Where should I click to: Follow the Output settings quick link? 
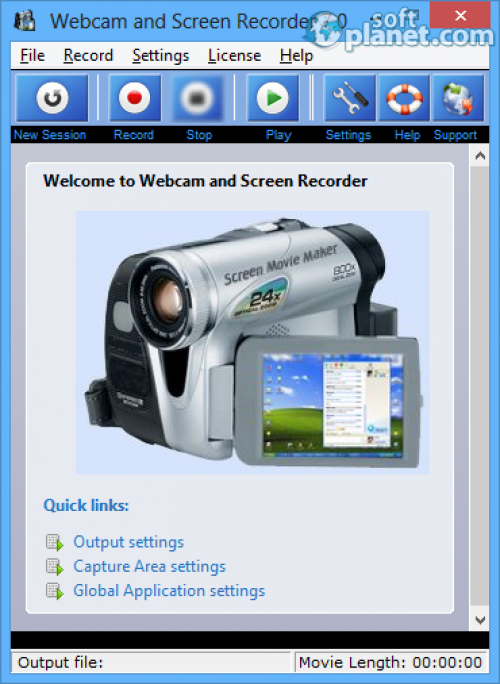tap(128, 542)
